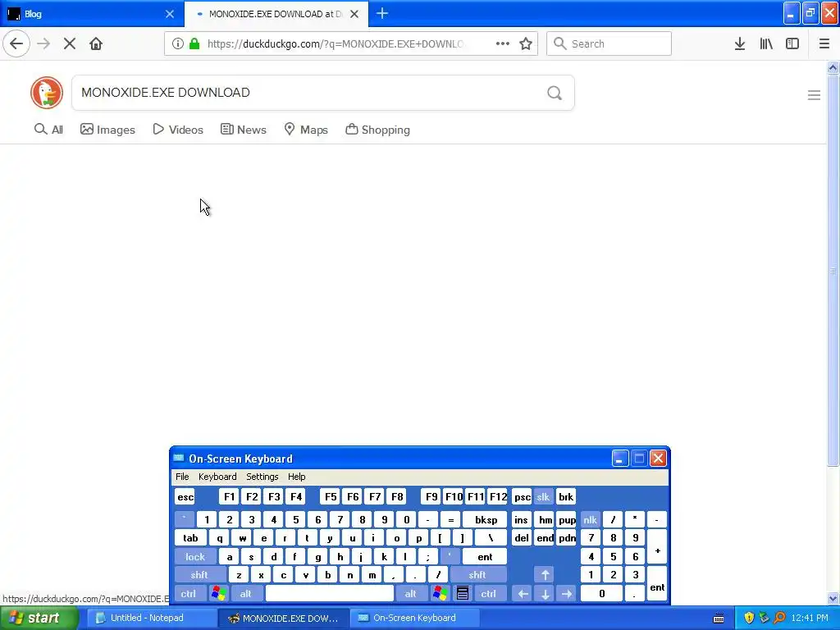Toggle right shft key on On-Screen Keyboard
The width and height of the screenshot is (840, 630).
477,575
